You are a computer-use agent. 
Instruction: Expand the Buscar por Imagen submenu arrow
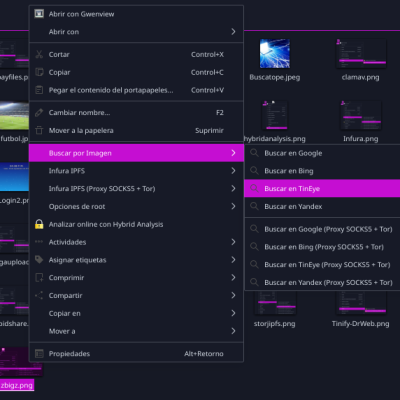point(233,153)
